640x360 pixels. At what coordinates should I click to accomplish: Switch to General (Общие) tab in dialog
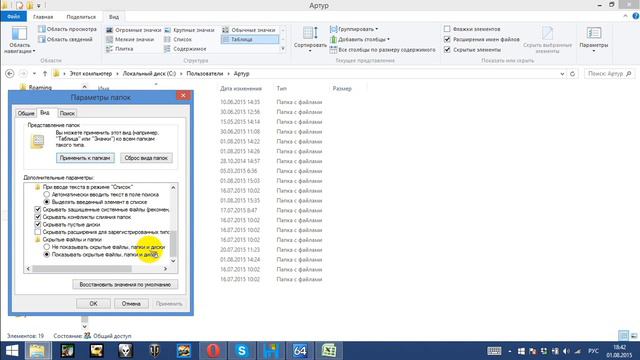[x=26, y=113]
